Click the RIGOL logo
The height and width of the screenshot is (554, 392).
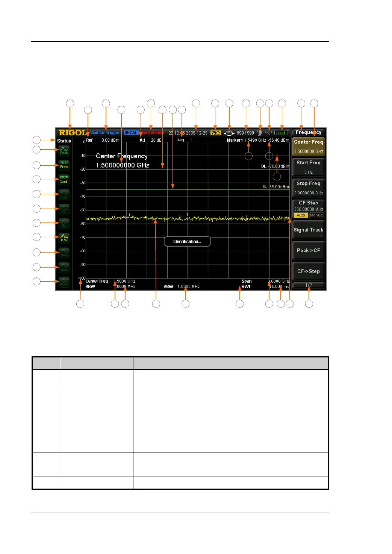73,133
